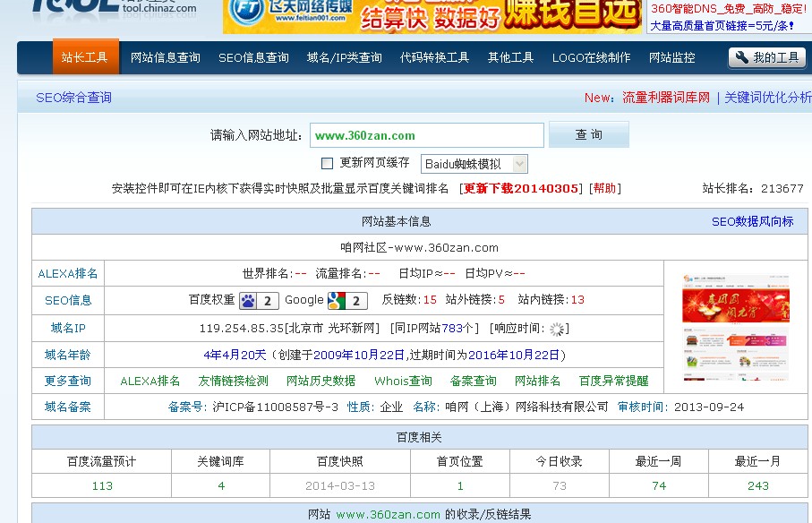
Task: Open the SEO数据风向标 link
Action: click(x=752, y=221)
